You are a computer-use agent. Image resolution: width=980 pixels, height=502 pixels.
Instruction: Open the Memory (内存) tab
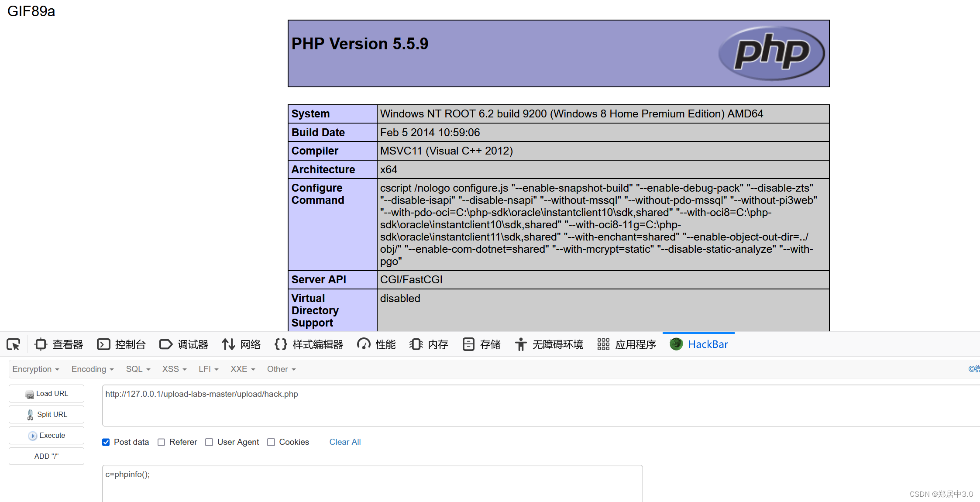pos(429,344)
